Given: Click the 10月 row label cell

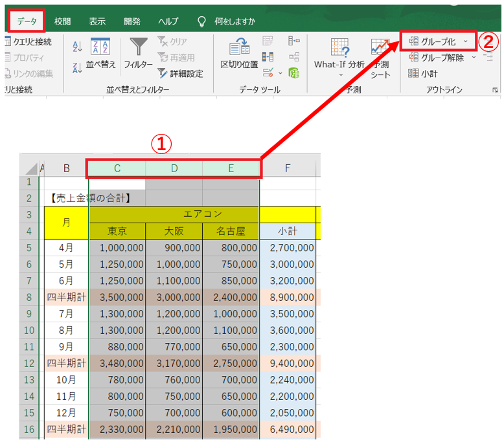Looking at the screenshot, I should (66, 380).
